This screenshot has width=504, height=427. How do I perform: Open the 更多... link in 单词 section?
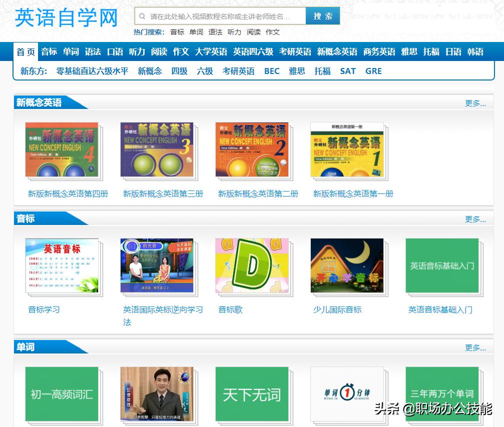[474, 347]
